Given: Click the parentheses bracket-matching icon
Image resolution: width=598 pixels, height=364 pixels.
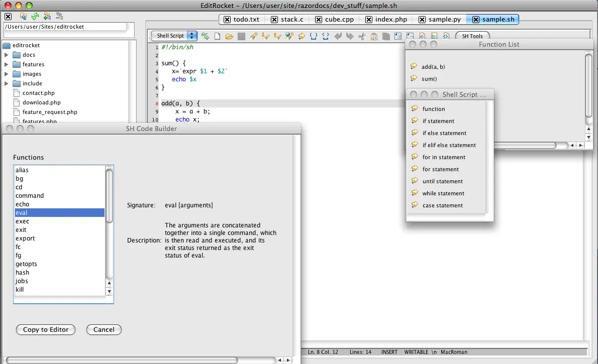Looking at the screenshot, I should click(314, 36).
